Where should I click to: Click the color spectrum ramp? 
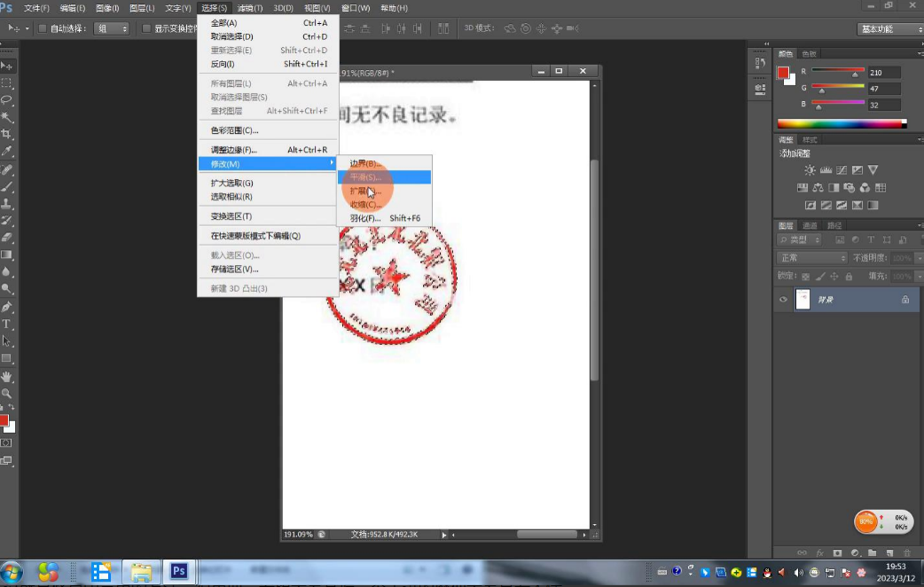[842, 124]
